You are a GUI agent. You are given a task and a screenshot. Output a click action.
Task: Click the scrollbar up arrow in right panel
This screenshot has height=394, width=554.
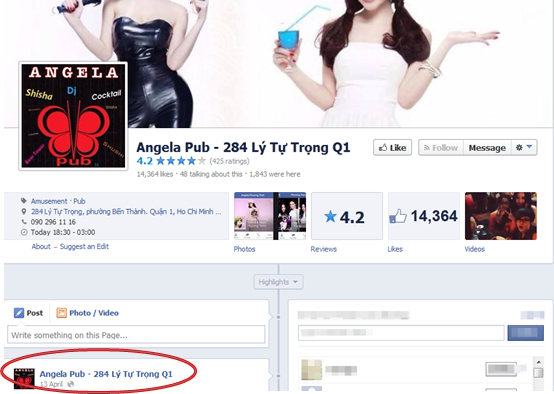point(538,362)
